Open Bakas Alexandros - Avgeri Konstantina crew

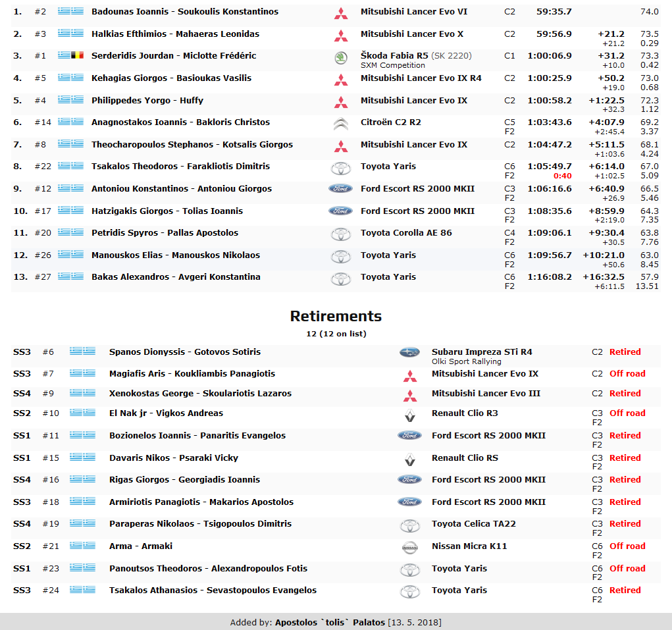(176, 277)
